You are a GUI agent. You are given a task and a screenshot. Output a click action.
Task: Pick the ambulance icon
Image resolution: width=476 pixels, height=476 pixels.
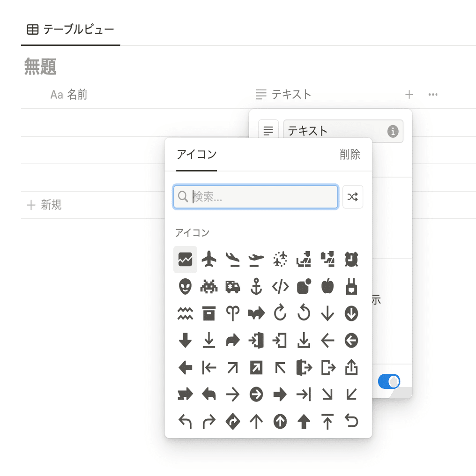click(x=232, y=287)
